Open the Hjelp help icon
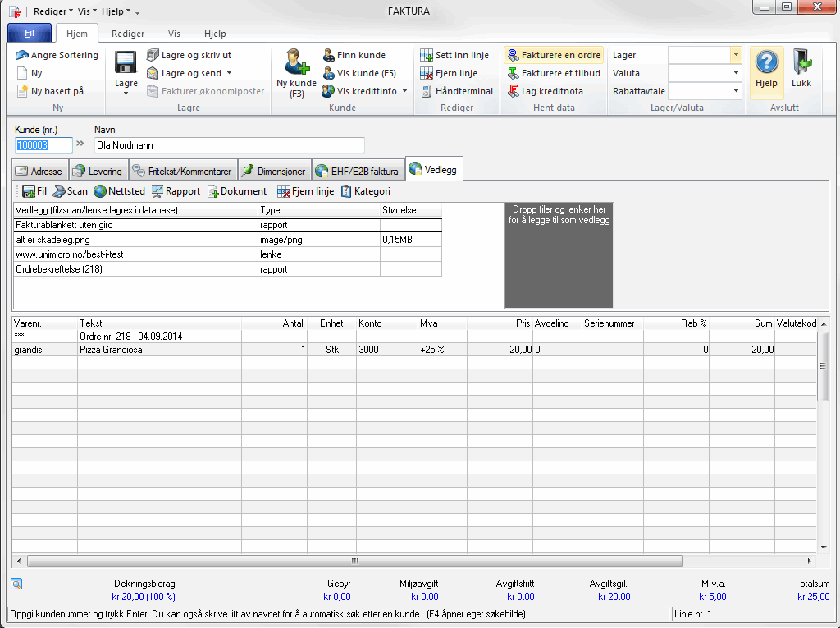This screenshot has width=840, height=628. point(766,63)
